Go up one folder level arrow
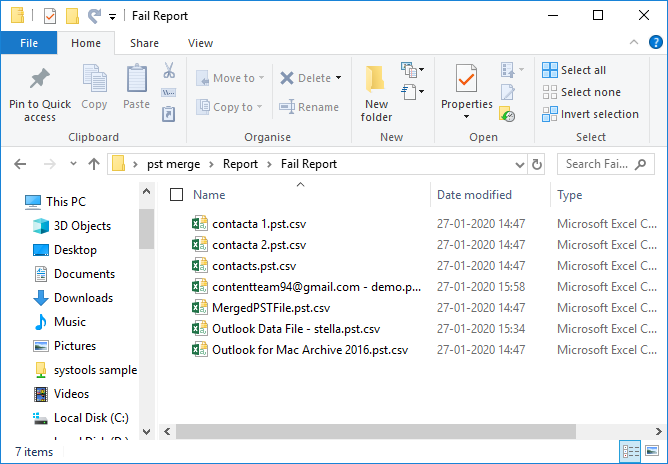The image size is (668, 464). pos(94,164)
